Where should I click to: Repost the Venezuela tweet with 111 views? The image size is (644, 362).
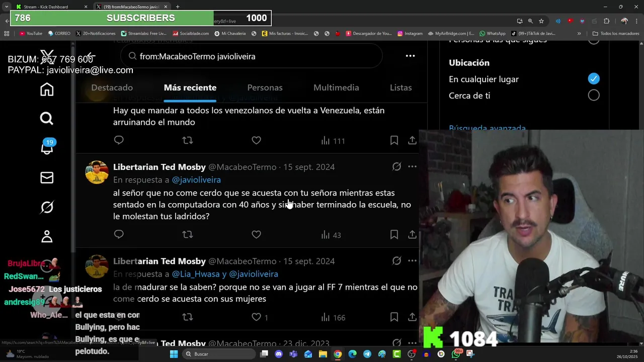(188, 140)
